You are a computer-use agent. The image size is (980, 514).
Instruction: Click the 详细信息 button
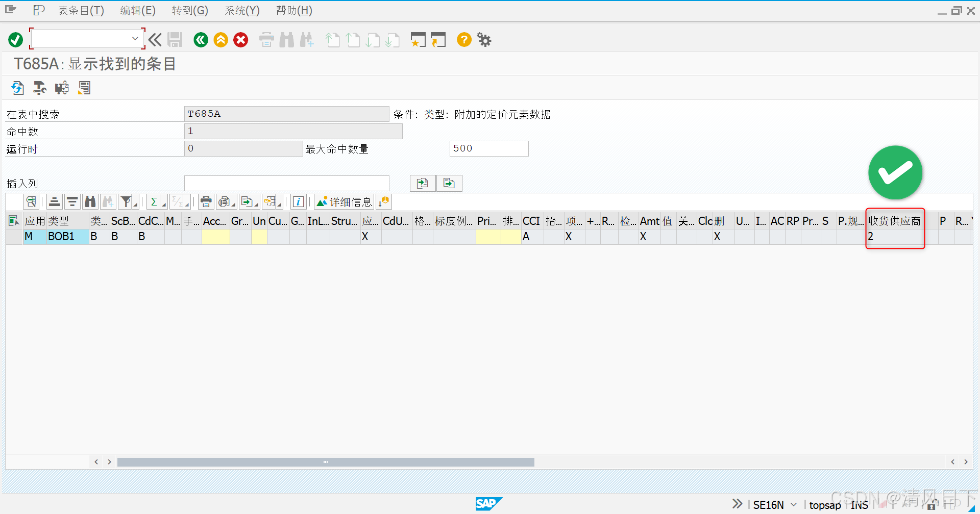344,201
